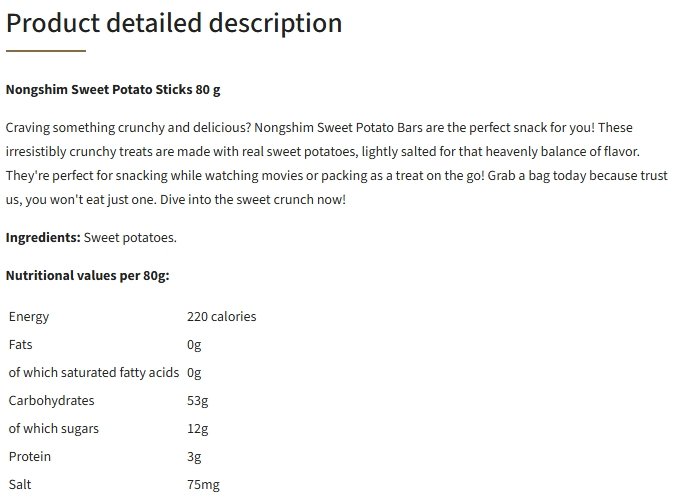Click the Fats 0g value
Viewport: 691px width, 504px height.
pyautogui.click(x=194, y=345)
